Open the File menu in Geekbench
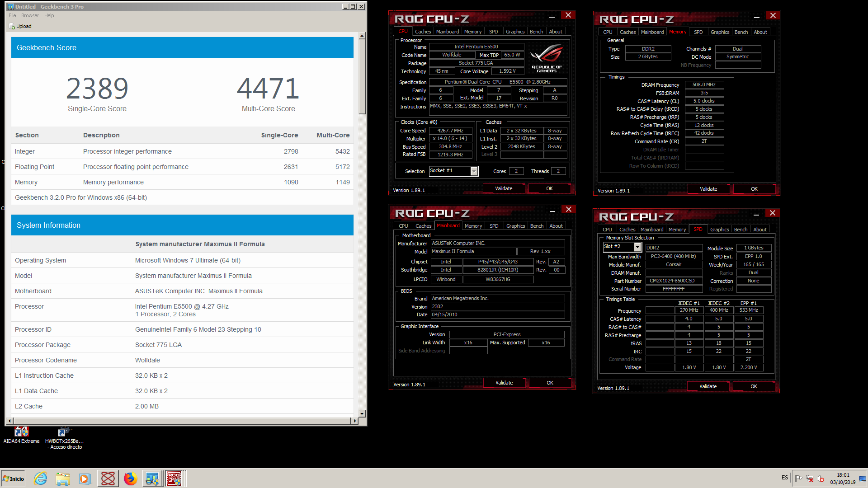This screenshot has height=488, width=868. pyautogui.click(x=12, y=15)
